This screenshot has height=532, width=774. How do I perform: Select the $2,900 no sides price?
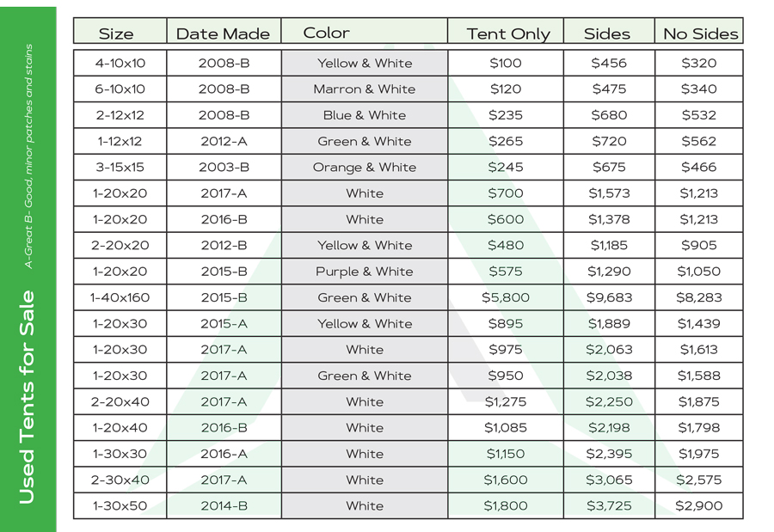click(698, 506)
